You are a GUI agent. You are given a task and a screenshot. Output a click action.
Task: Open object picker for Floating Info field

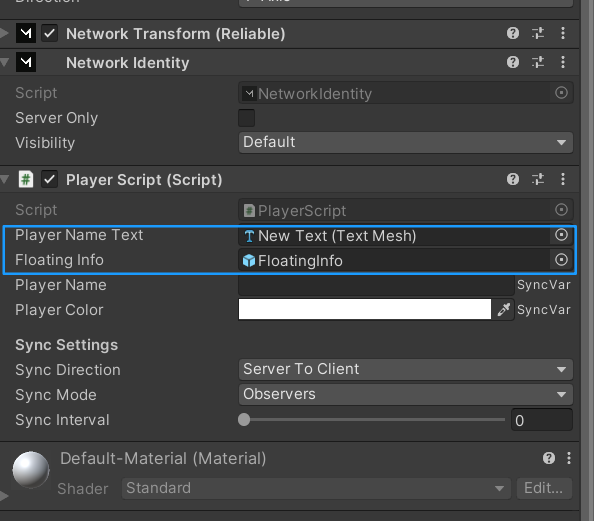click(x=561, y=260)
